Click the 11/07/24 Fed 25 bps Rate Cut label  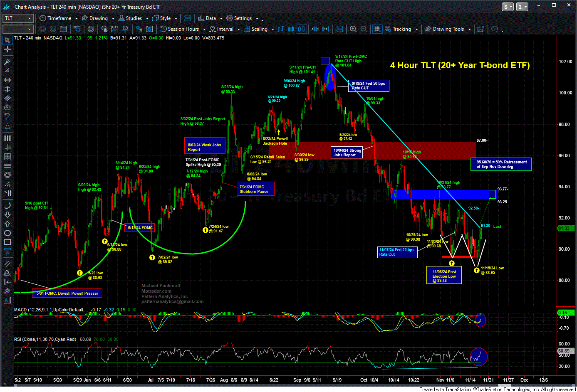(x=397, y=252)
